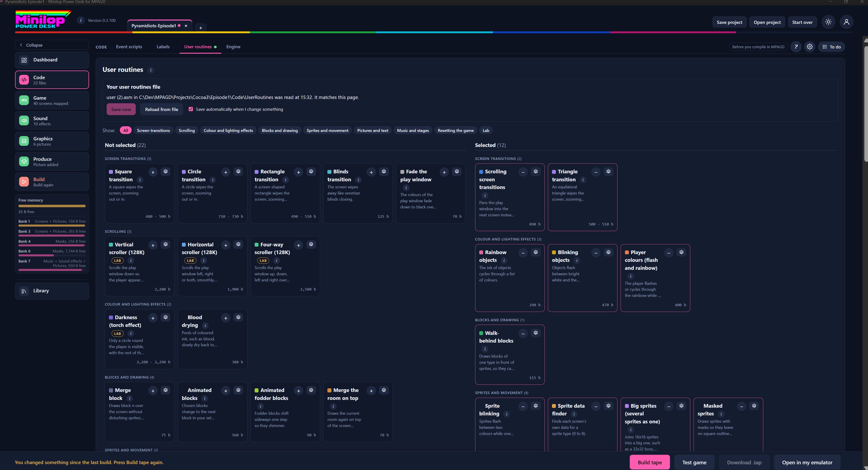This screenshot has width=868, height=470.
Task: Click the help question mark icon
Action: [796, 47]
